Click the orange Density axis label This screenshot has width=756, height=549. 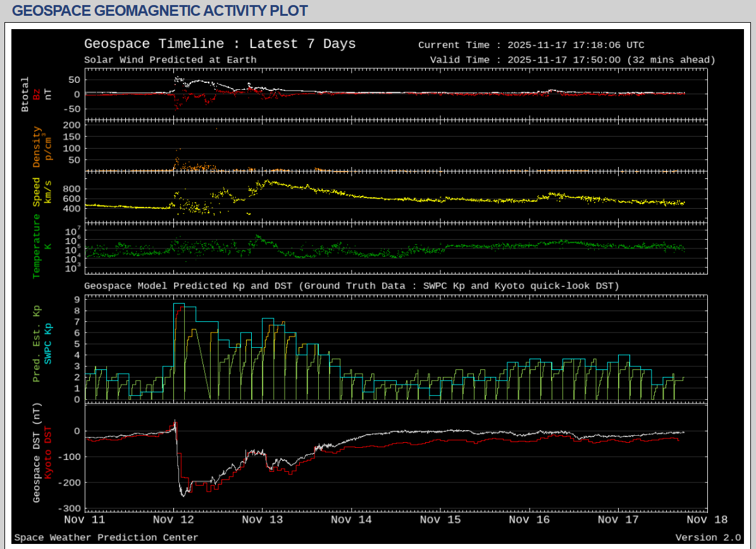click(x=37, y=147)
